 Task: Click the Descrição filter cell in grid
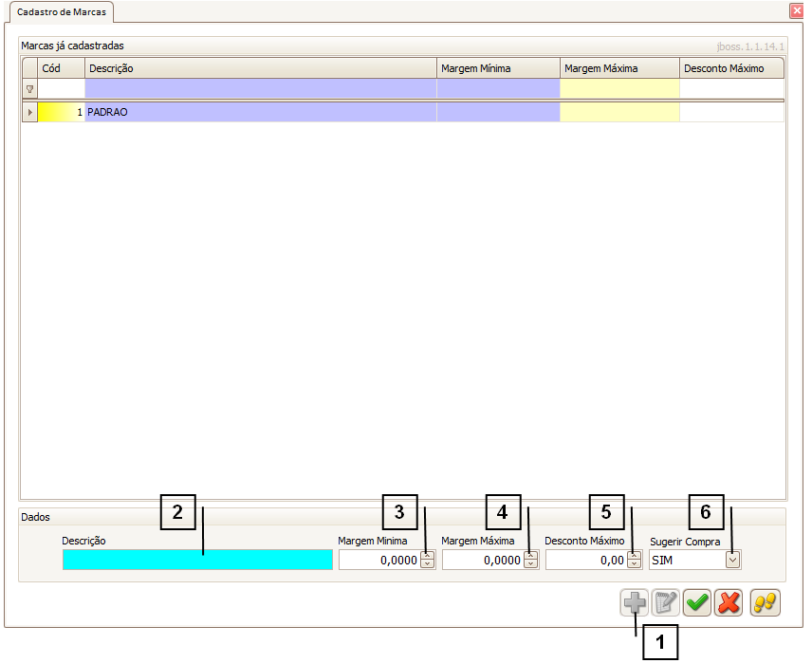point(260,89)
